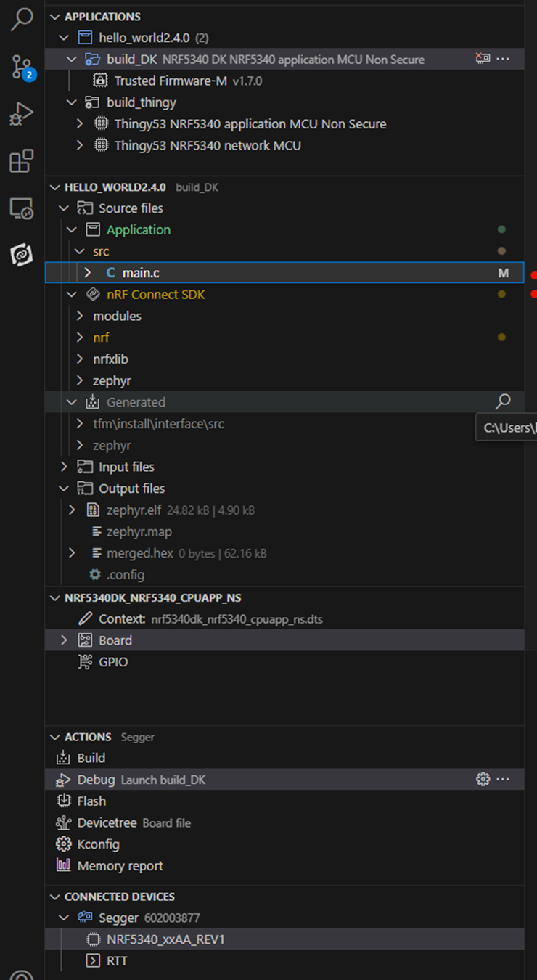Click Context nrf5340dk_nrf5340_cpuapp_ns.dts
The height and width of the screenshot is (980, 537).
[x=284, y=619]
